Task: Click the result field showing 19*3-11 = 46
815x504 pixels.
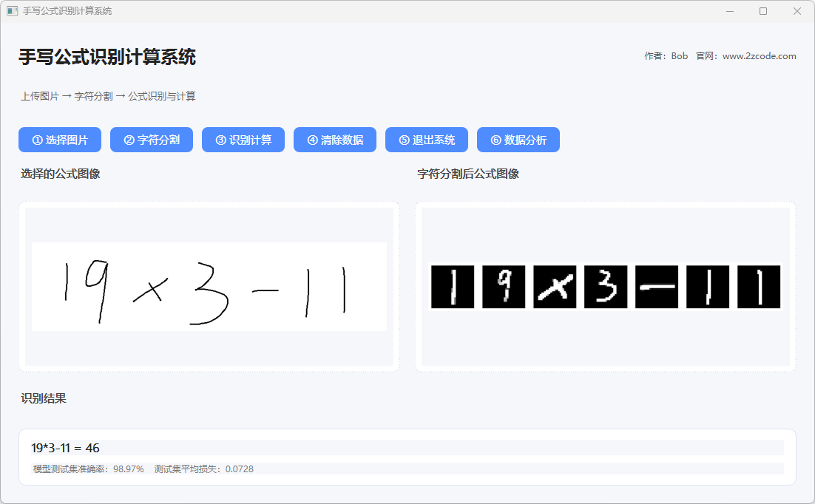Action: point(407,448)
